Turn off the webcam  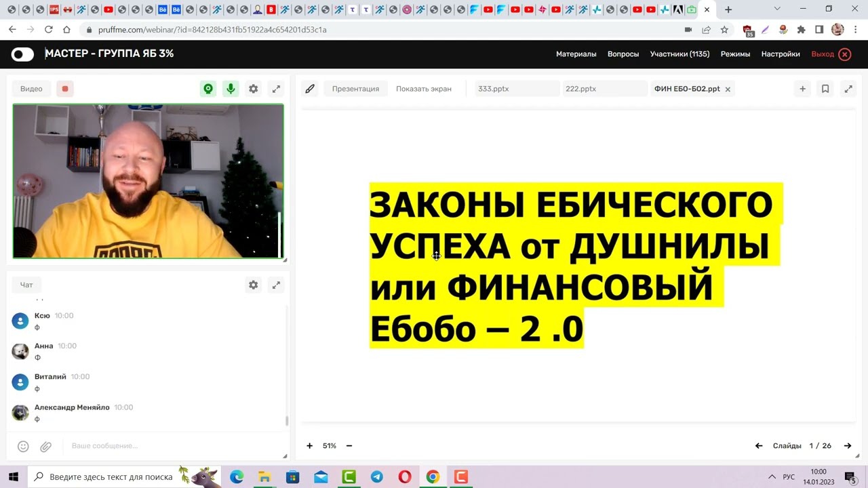point(208,88)
